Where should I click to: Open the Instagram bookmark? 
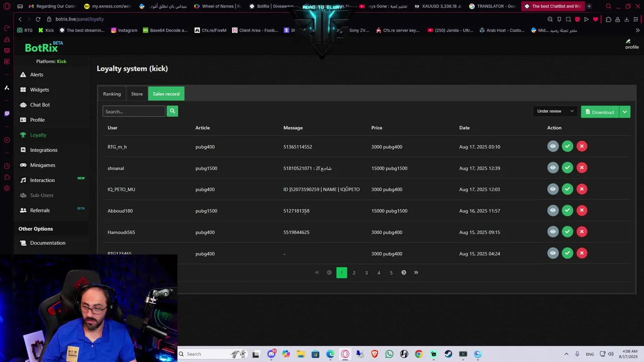tap(124, 30)
